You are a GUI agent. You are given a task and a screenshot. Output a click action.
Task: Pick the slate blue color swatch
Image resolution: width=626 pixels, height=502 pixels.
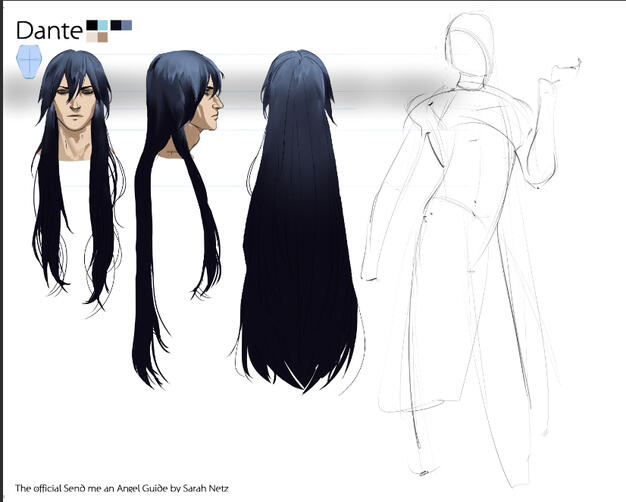[127, 25]
